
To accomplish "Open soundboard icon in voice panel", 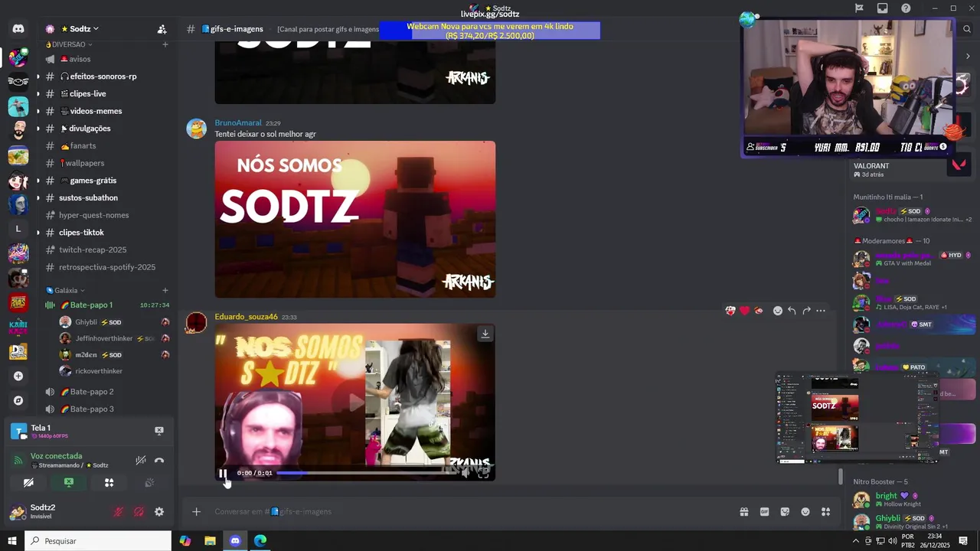I will [149, 483].
